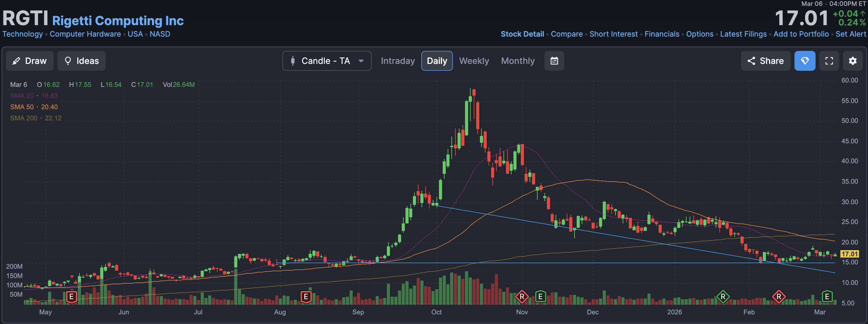Open the Compare link

pyautogui.click(x=566, y=34)
